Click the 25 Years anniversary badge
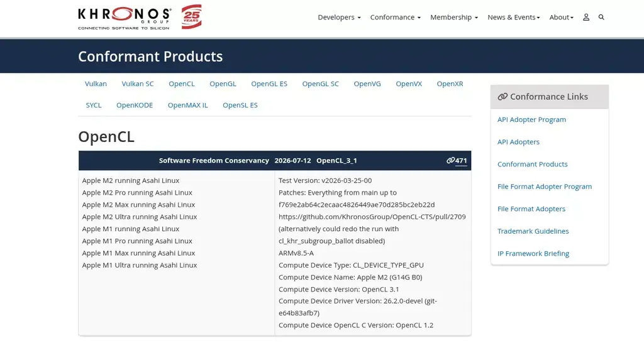644x343 pixels. (191, 16)
